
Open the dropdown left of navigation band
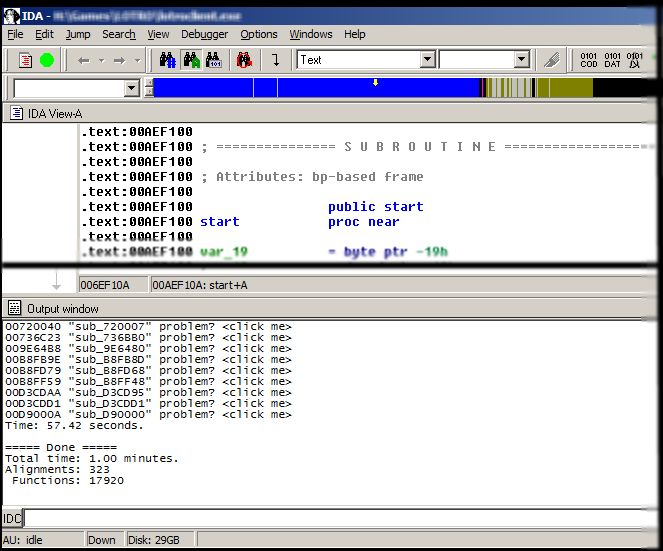click(132, 88)
